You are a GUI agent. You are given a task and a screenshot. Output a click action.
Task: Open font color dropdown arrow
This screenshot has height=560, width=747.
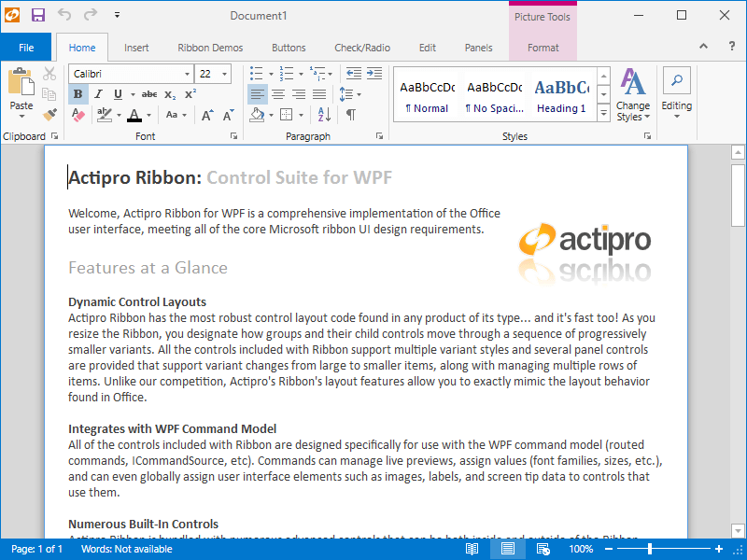[148, 115]
